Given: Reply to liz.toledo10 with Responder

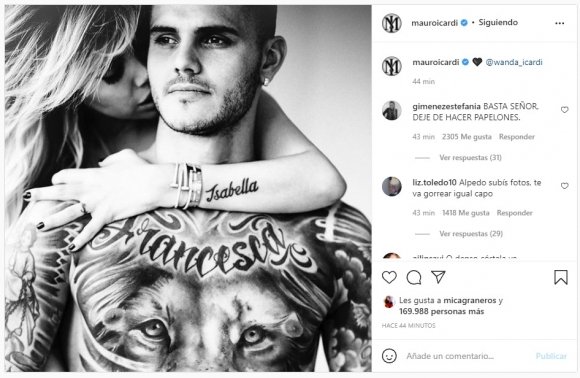Looking at the screenshot, I should click(515, 213).
